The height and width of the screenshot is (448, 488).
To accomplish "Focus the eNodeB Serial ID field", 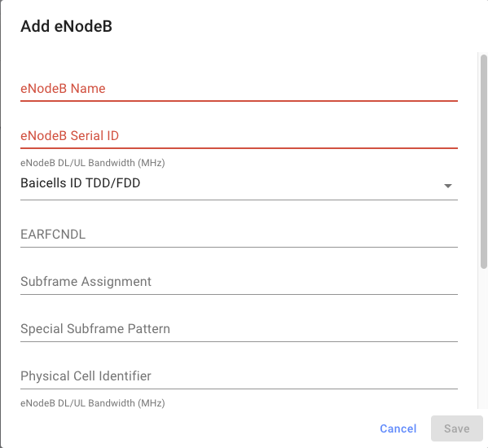I will pyautogui.click(x=239, y=136).
